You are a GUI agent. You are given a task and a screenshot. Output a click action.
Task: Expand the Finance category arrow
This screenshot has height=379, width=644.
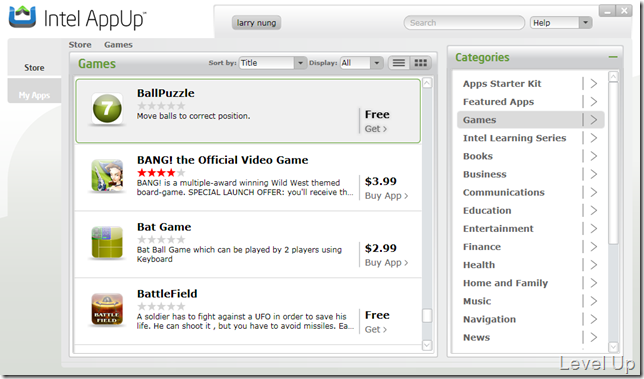coord(593,246)
